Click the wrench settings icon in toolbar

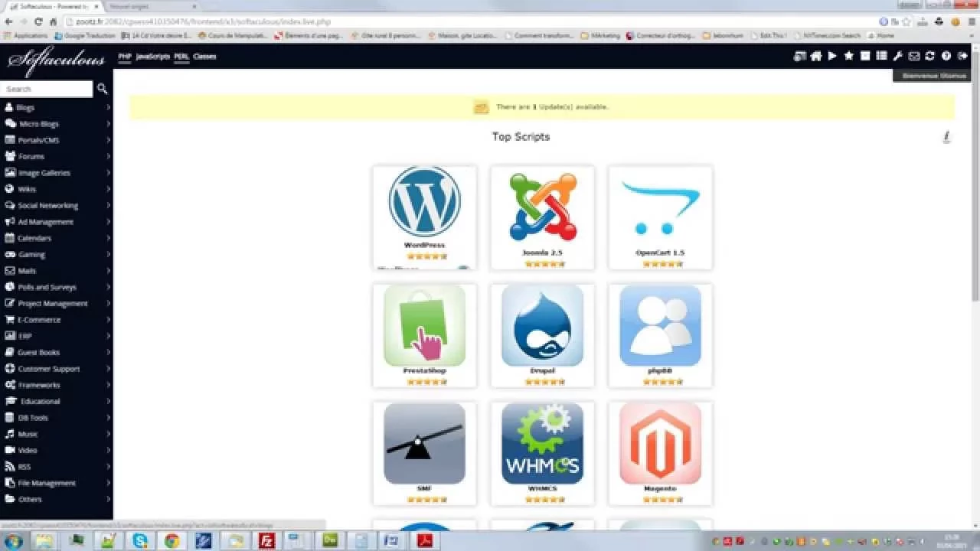898,56
